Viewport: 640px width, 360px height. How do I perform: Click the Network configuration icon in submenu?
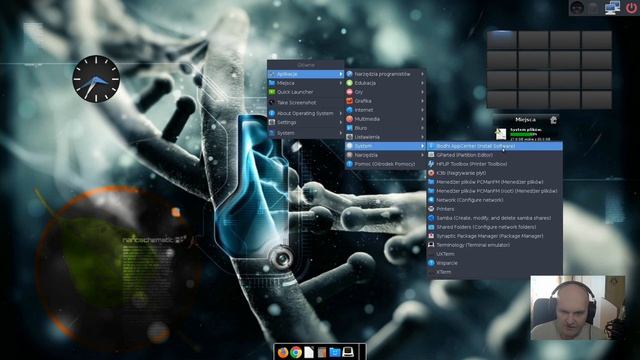431,200
